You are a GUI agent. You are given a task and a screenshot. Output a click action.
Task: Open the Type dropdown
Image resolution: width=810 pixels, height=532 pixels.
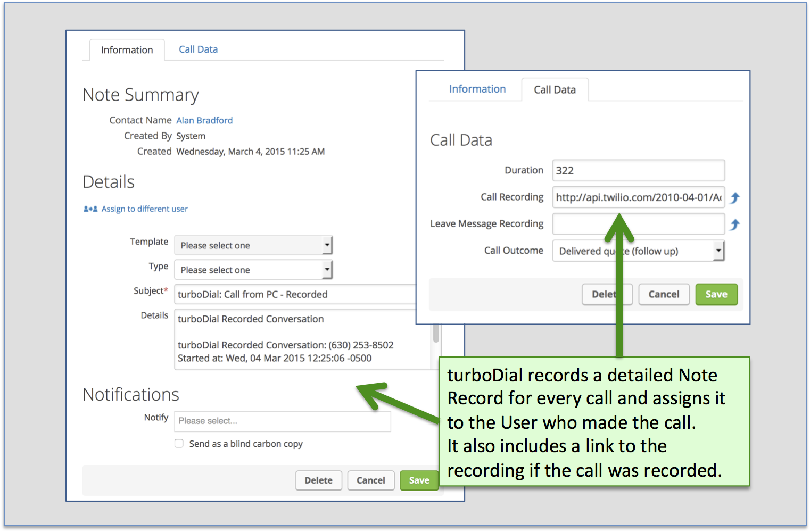253,270
